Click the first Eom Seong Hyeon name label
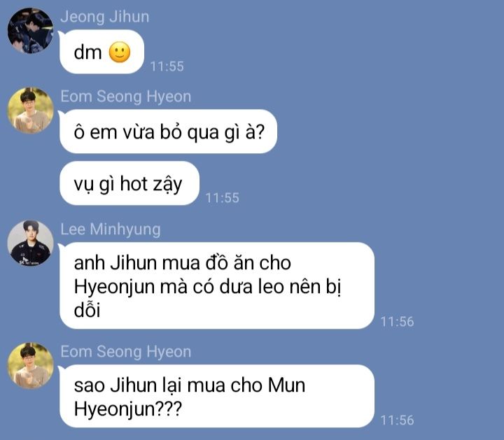This screenshot has height=440, width=504. (x=126, y=97)
